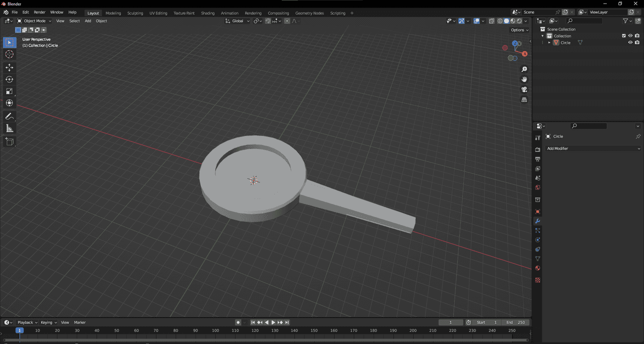Image resolution: width=644 pixels, height=344 pixels.
Task: Uncheck Collection exclude from view layer checkbox
Action: pyautogui.click(x=624, y=36)
